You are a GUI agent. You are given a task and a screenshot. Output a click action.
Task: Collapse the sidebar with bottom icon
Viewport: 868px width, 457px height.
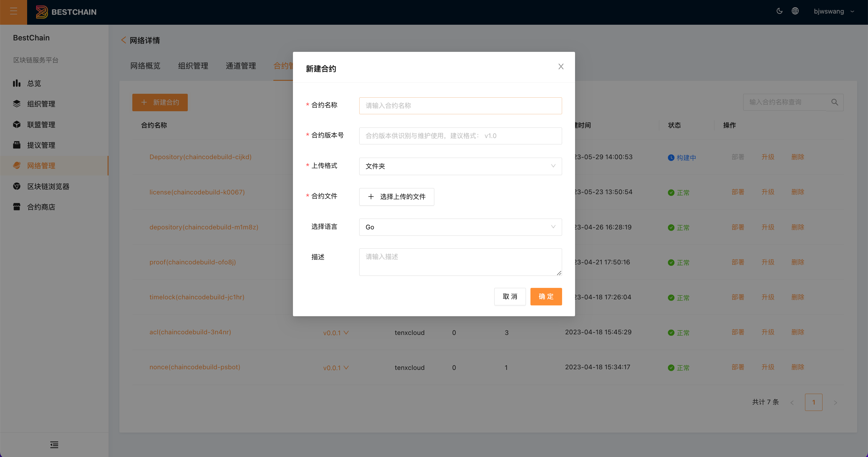click(54, 445)
